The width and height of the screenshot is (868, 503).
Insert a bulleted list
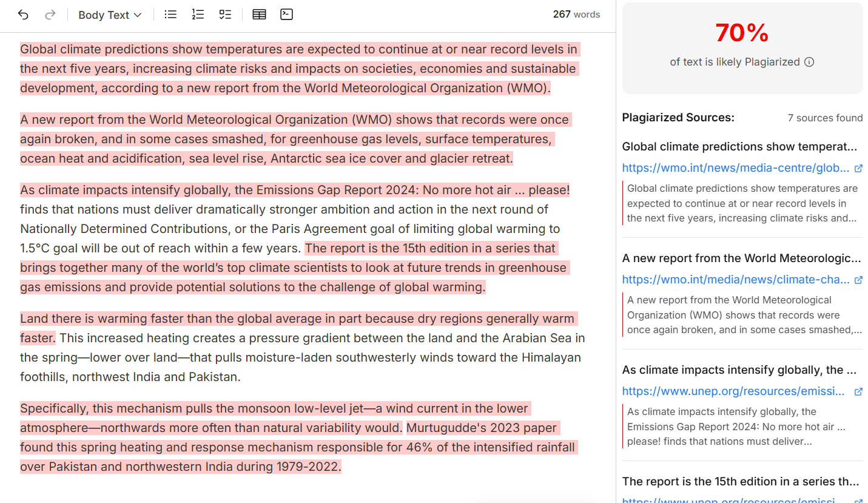click(170, 15)
